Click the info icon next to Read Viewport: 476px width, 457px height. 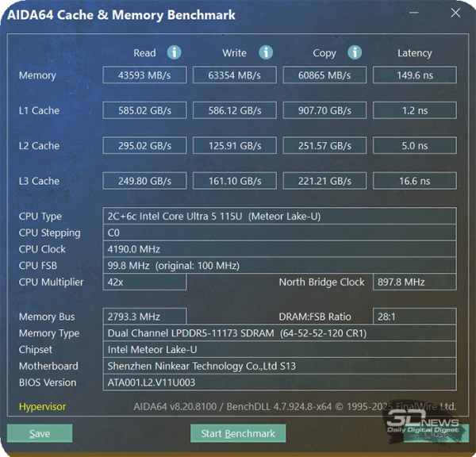pos(174,52)
